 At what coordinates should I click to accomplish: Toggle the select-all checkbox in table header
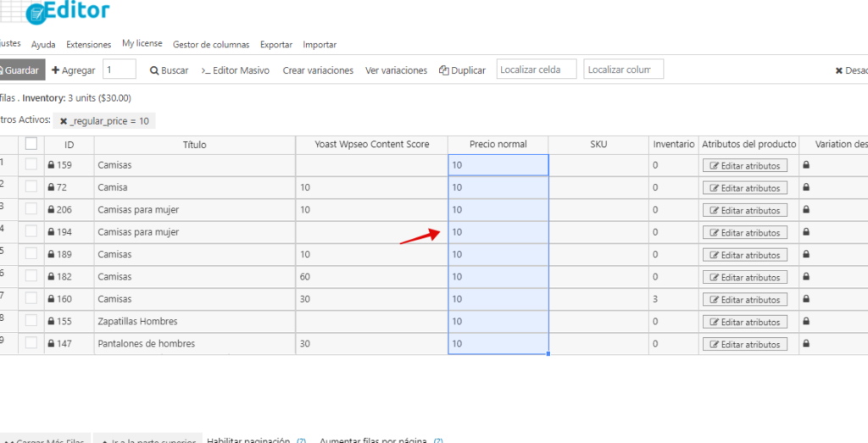(x=31, y=144)
